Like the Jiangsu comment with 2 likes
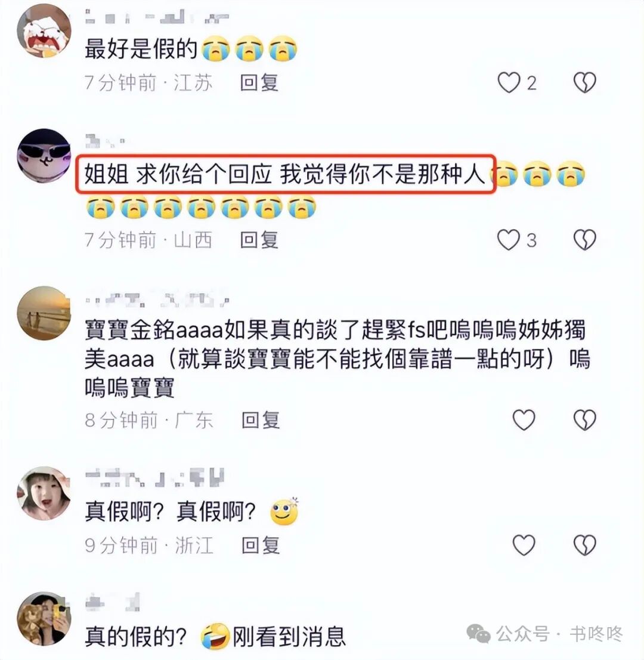Screen dimensions: 644x660 point(509,82)
